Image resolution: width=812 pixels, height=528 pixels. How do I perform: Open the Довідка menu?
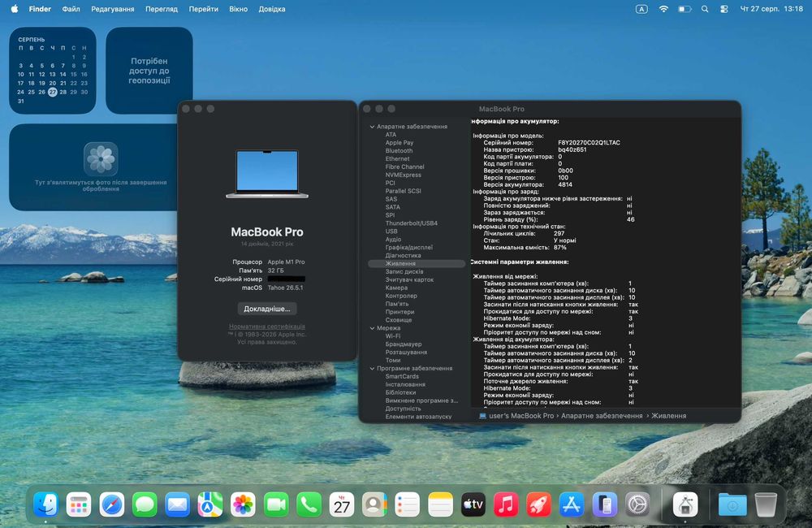point(272,9)
